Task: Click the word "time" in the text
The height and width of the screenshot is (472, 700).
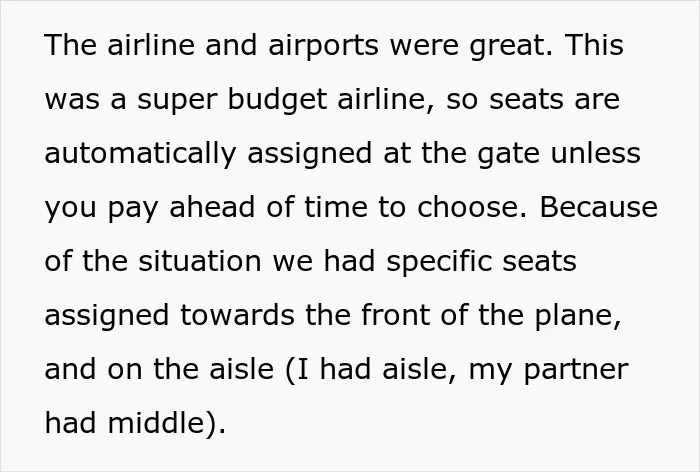Action: tap(336, 207)
